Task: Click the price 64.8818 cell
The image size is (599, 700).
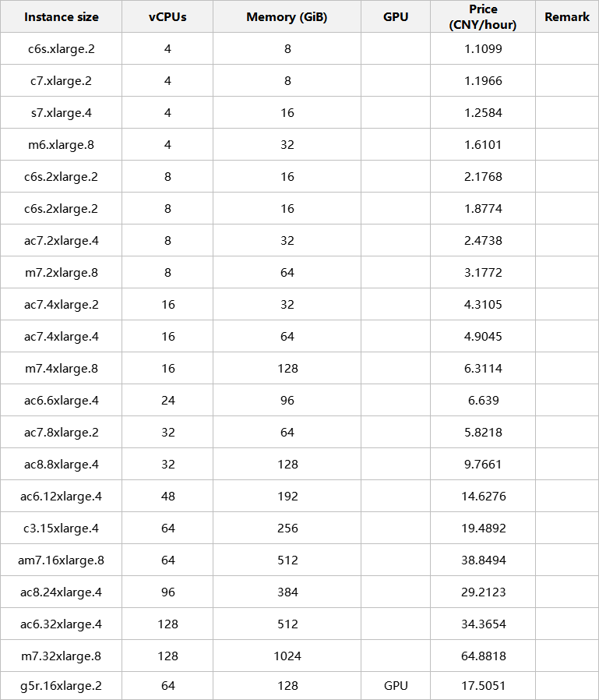Action: 483,656
